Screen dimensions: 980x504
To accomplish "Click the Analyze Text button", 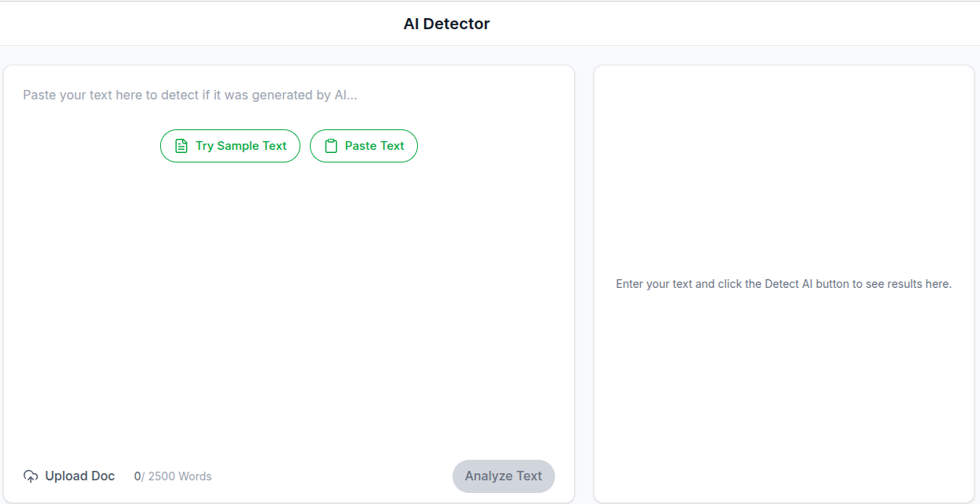I will [x=503, y=476].
